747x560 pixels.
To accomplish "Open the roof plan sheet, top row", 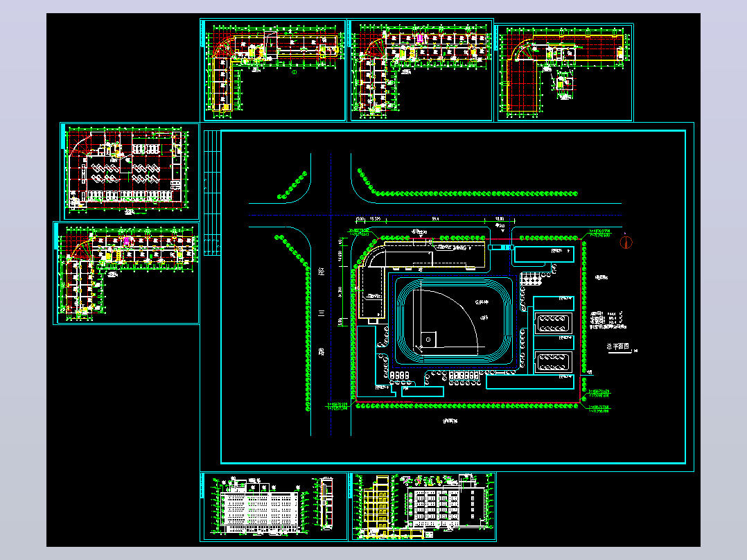I will (565, 73).
